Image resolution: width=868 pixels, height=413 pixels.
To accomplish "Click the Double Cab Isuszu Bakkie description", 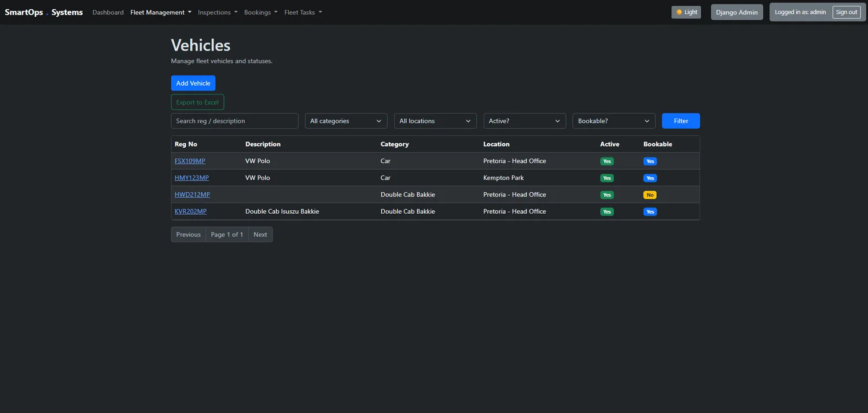I will point(282,211).
